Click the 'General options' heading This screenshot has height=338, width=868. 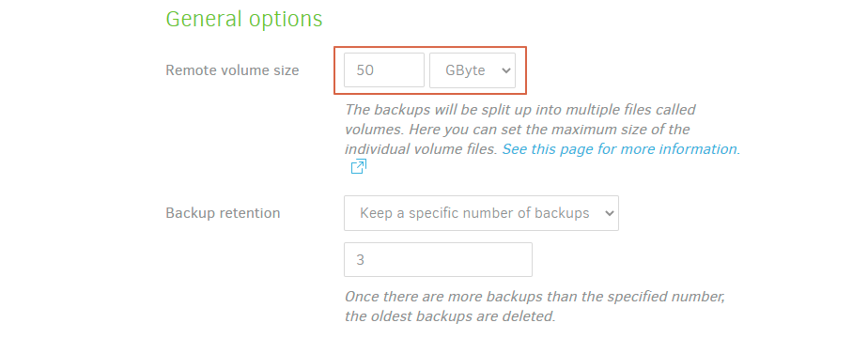pos(244,19)
